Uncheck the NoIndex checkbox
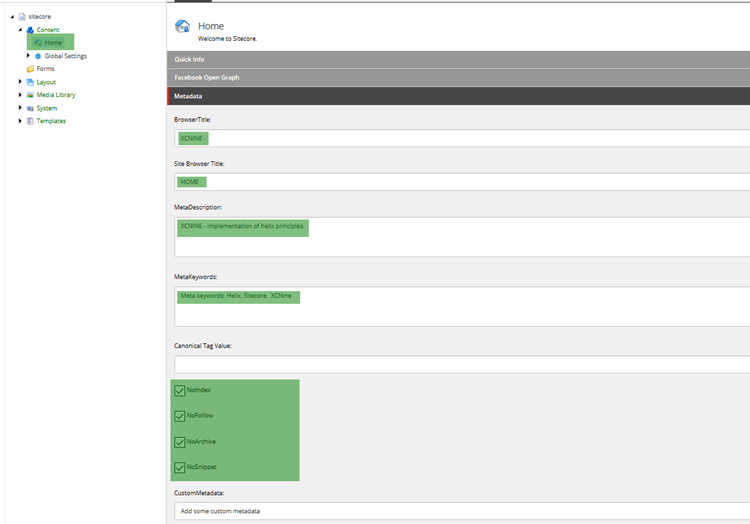750x524 pixels. coord(179,391)
